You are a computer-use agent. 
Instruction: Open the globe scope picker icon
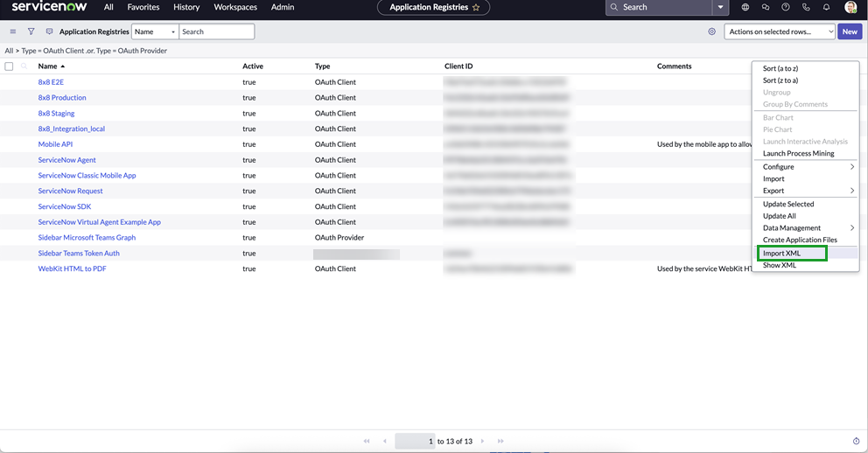coord(745,7)
